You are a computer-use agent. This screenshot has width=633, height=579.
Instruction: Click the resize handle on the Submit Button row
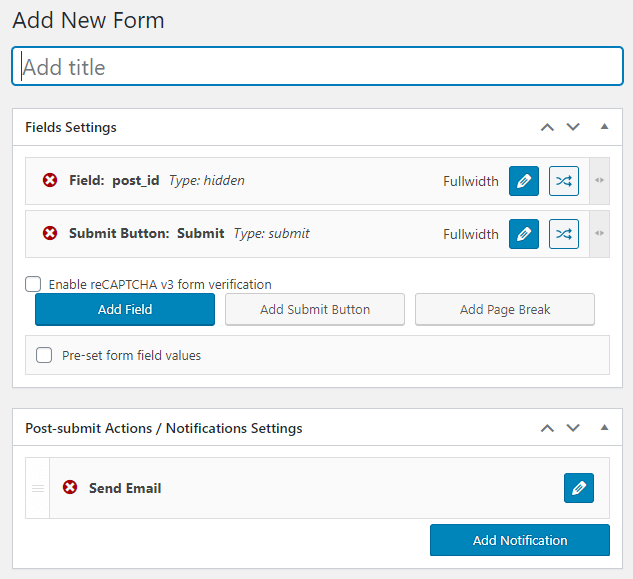(x=599, y=233)
